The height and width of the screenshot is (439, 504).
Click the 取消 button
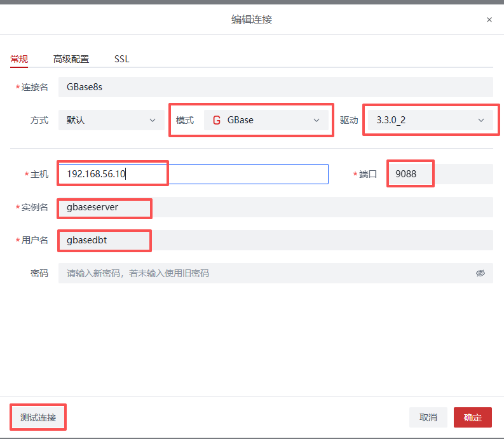(428, 417)
